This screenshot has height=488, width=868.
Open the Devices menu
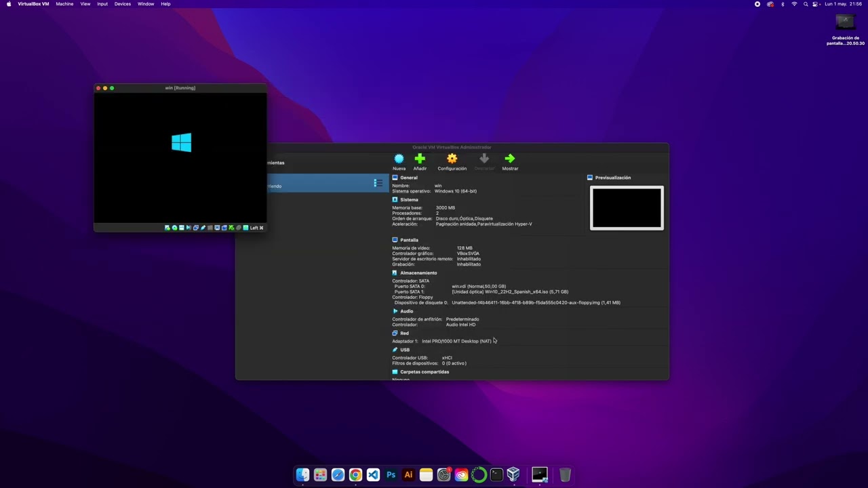point(123,4)
